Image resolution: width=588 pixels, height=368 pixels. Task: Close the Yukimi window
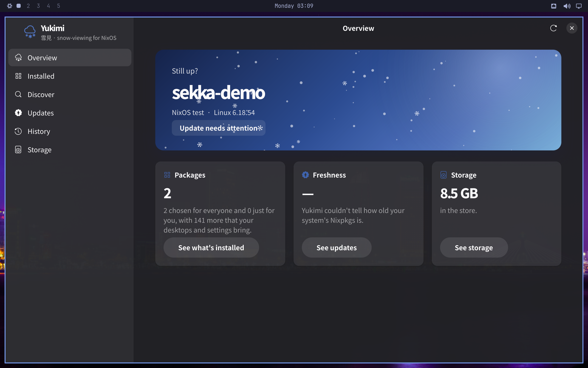click(572, 28)
